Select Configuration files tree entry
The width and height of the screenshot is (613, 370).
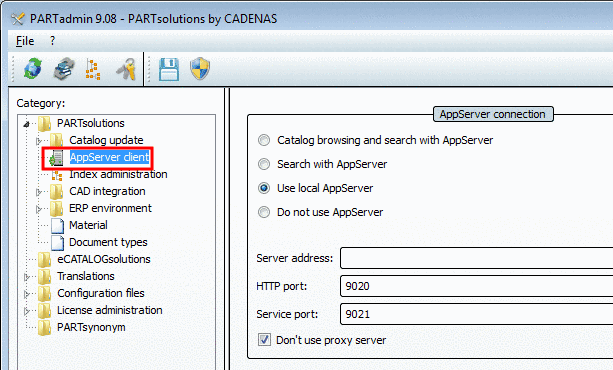coord(100,293)
